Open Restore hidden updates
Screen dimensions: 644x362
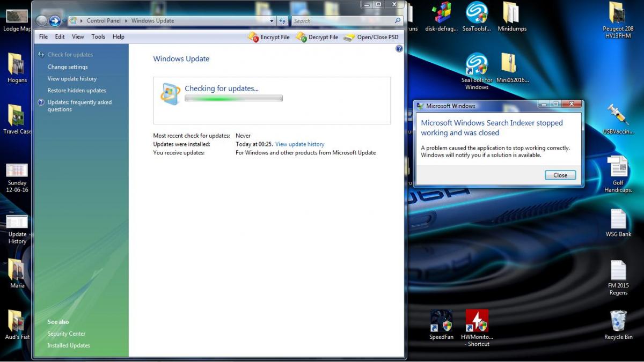(77, 91)
